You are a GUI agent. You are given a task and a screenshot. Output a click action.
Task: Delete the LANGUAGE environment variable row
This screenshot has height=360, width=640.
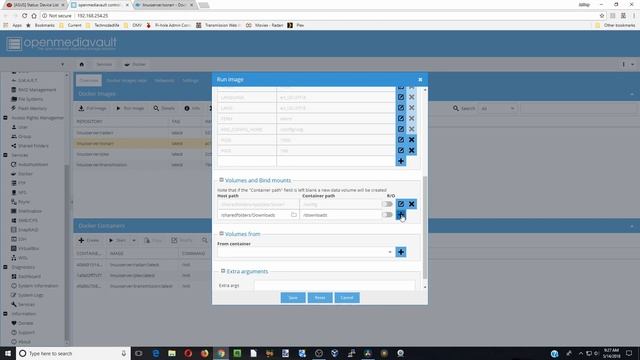(411, 97)
